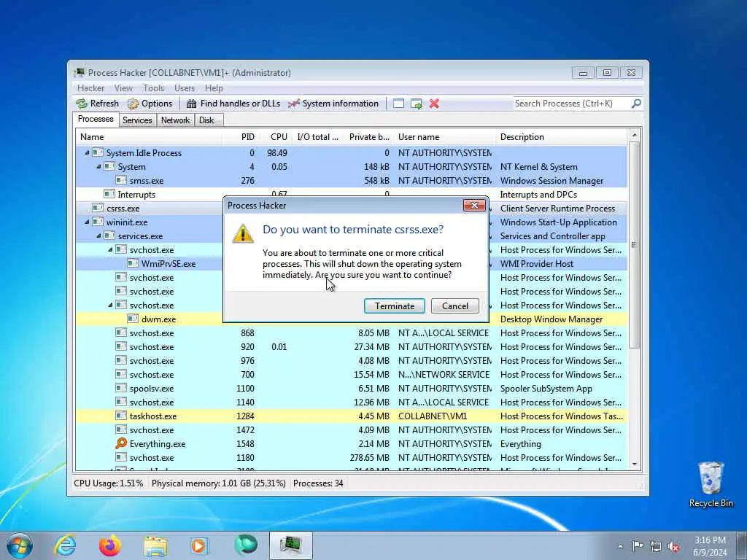Collapse the System process node

pos(98,167)
